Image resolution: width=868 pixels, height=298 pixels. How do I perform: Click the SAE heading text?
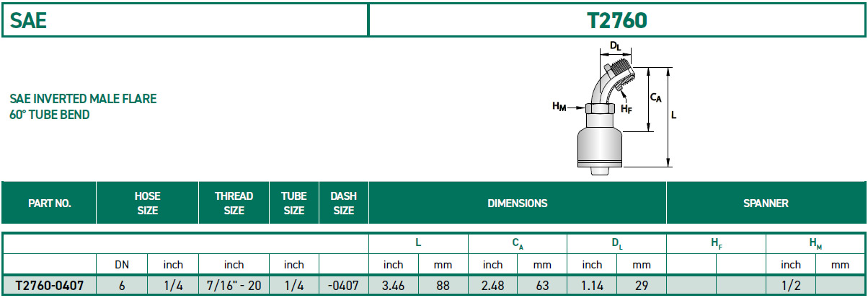point(29,20)
